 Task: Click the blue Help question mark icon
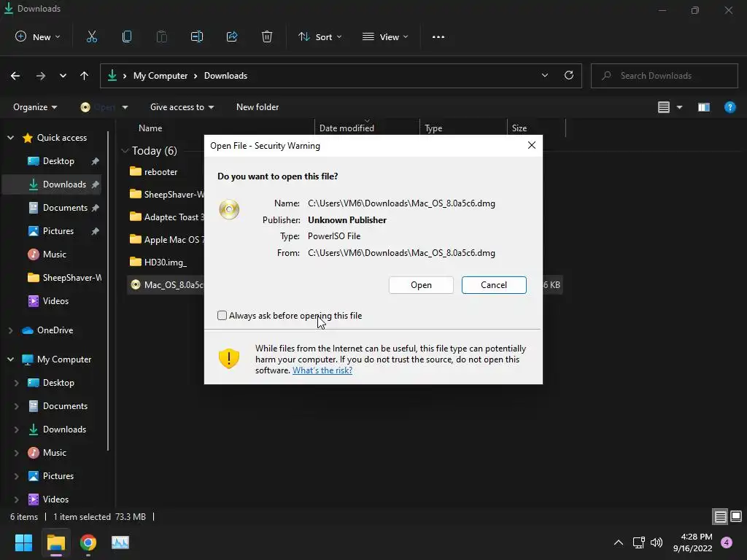coord(729,107)
